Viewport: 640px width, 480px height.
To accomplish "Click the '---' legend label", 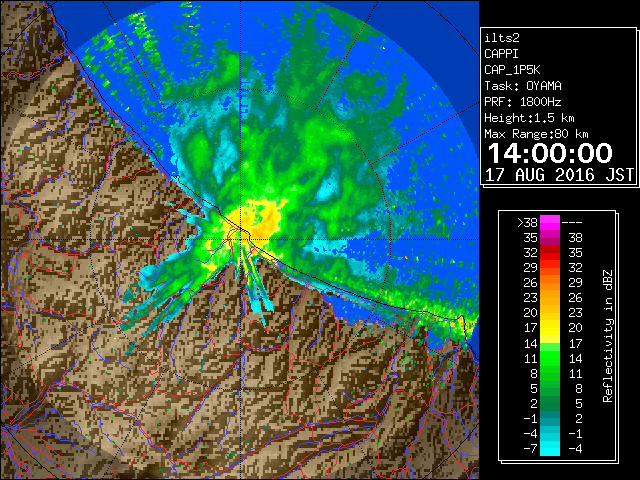I will 572,223.
